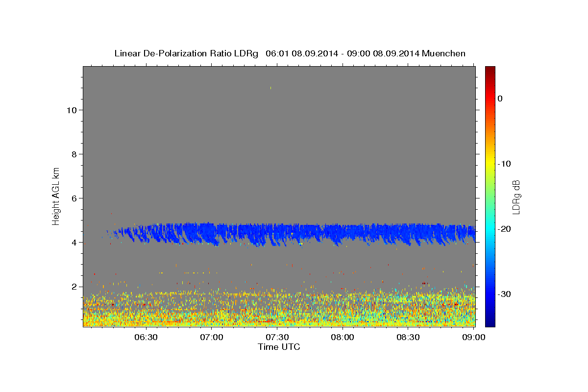
Task: Click the 06:30 time tick label
Action: point(146,337)
